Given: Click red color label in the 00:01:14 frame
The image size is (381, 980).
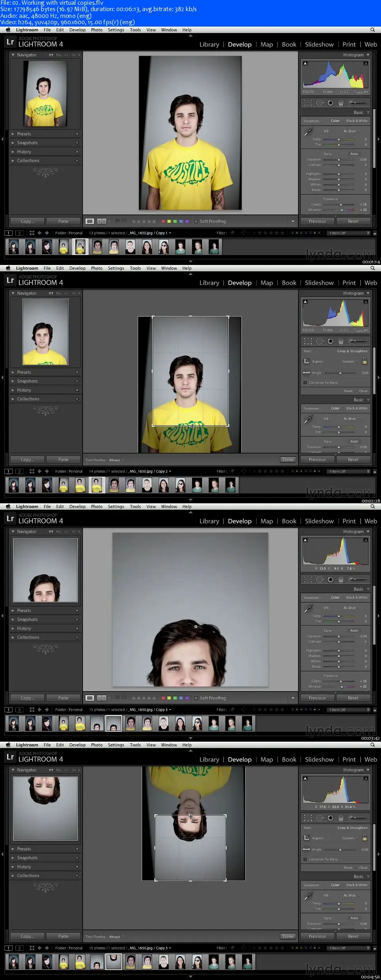Looking at the screenshot, I should pos(163,221).
